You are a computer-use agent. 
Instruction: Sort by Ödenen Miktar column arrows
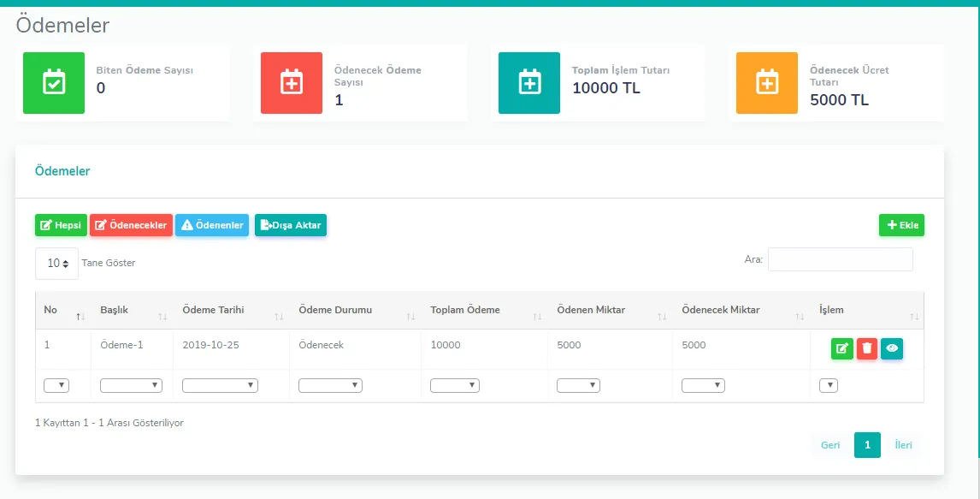point(662,317)
